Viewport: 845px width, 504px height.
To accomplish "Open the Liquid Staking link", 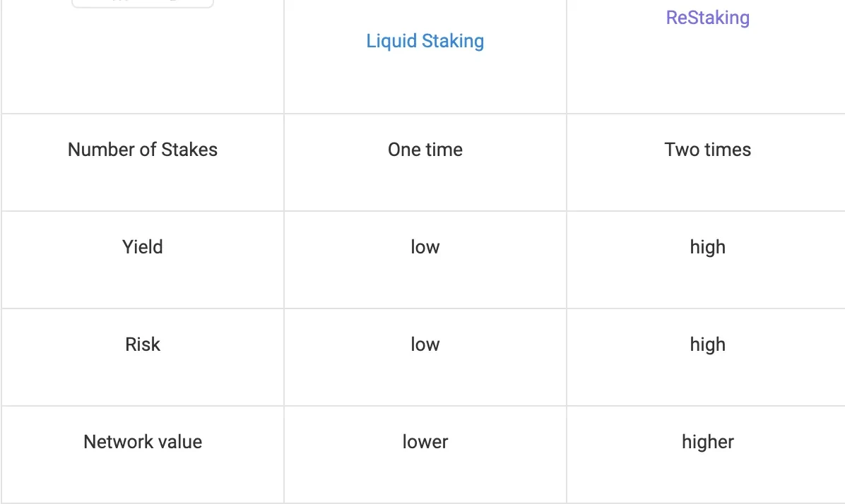I will click(425, 41).
